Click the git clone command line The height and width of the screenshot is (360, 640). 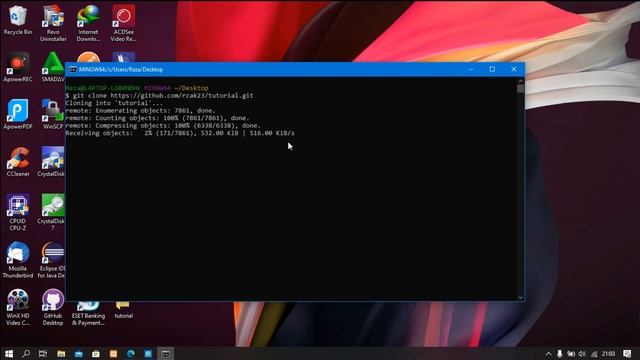coord(159,96)
